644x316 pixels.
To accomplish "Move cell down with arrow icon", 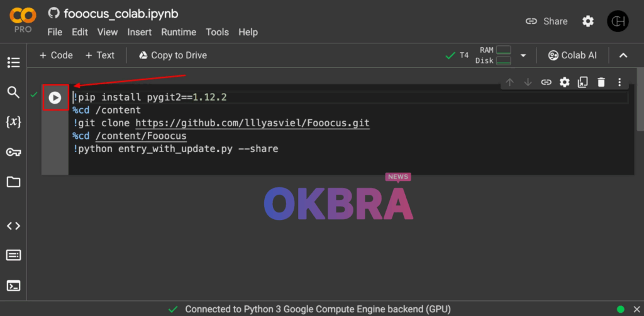I will click(528, 82).
